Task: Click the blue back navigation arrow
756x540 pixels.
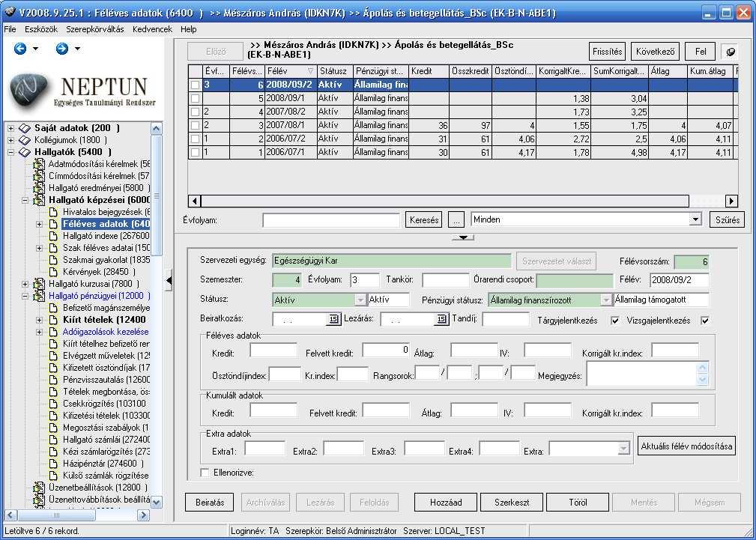Action: 19,48
